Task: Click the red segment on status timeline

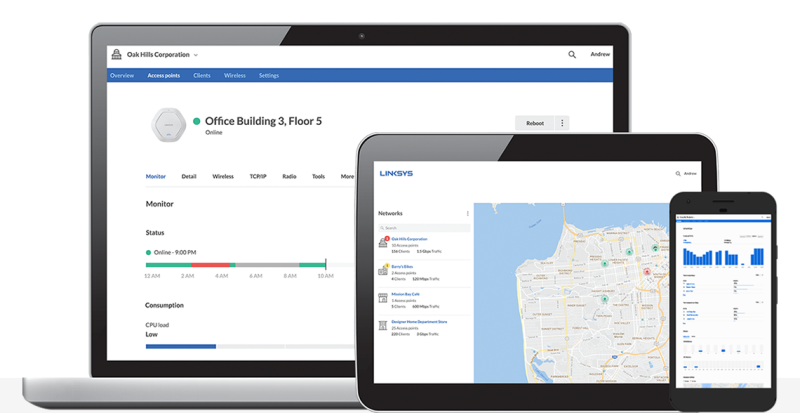Action: (x=211, y=265)
